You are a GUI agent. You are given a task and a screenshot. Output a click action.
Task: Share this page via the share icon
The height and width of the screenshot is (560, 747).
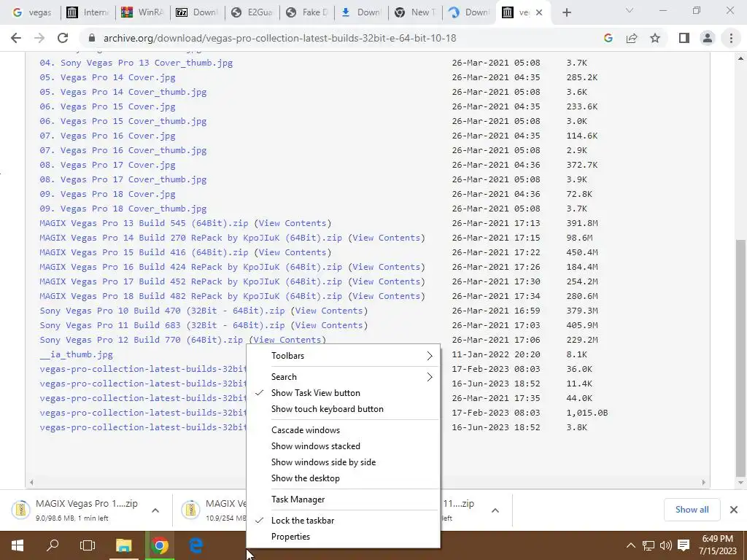[632, 38]
